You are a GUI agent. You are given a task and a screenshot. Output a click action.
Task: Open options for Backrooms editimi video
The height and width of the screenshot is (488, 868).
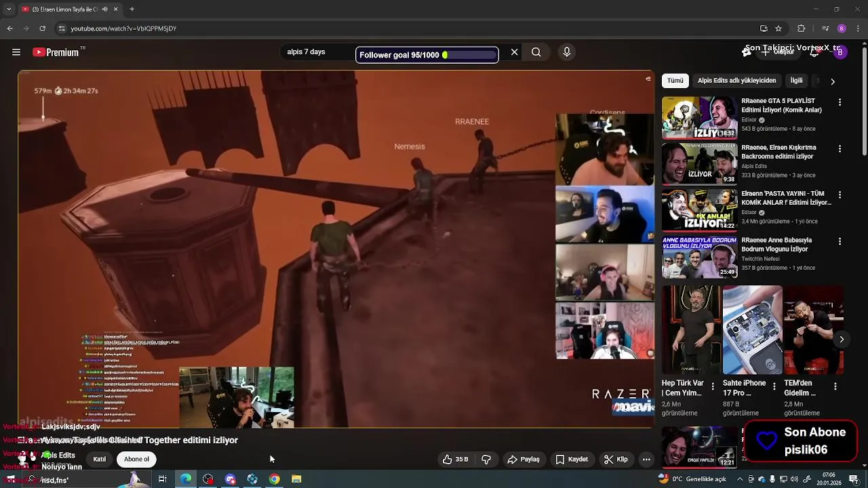click(x=840, y=148)
